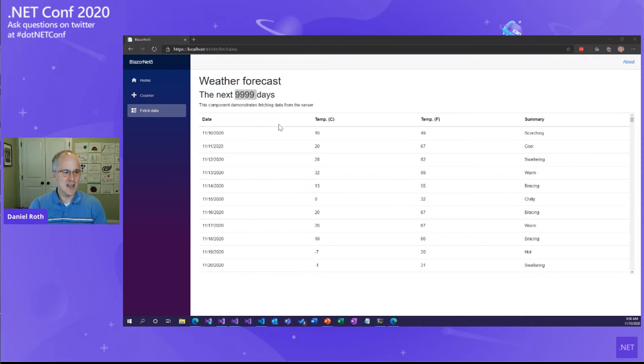Open the red extension icon in toolbar
This screenshot has height=364, width=644.
pyautogui.click(x=581, y=49)
